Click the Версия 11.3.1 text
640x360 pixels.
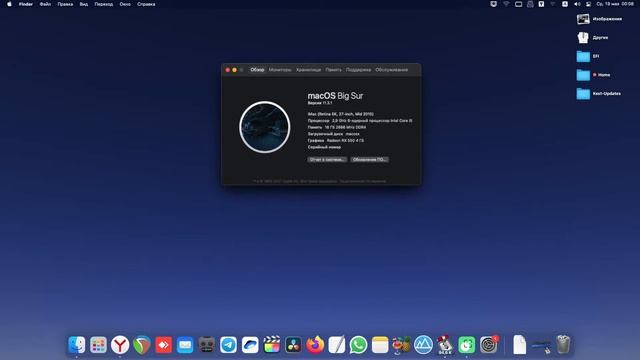[x=320, y=103]
